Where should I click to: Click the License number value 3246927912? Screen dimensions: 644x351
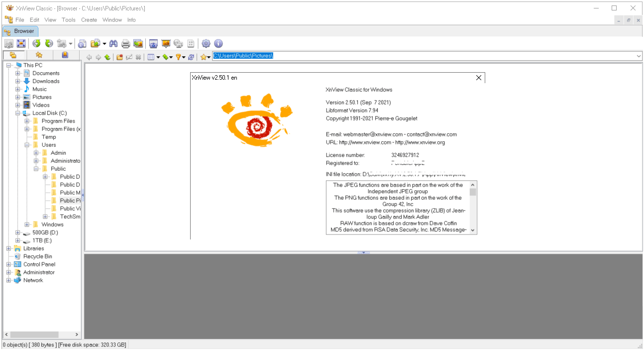click(x=405, y=155)
